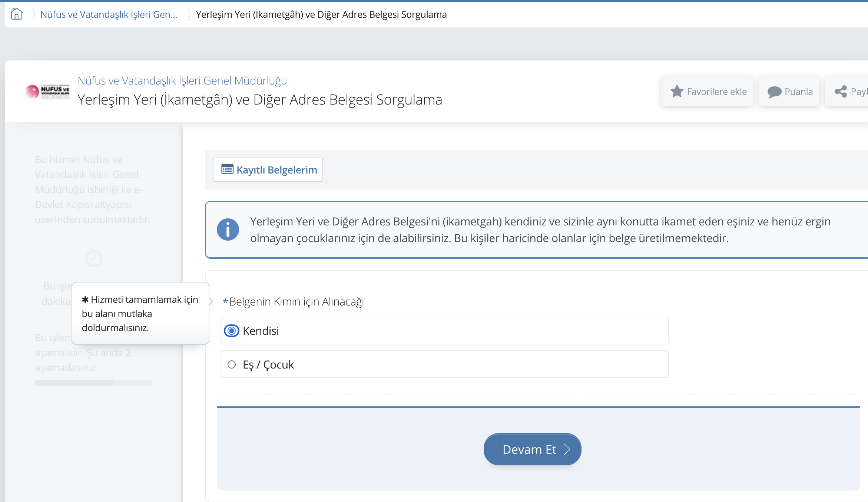
Task: Click the star icon for Favorilere ekle
Action: [x=677, y=91]
